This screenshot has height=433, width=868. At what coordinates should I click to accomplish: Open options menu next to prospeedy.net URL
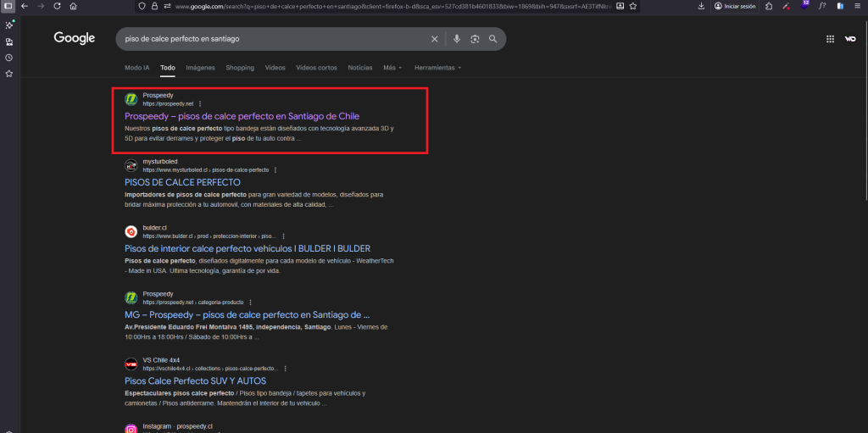200,103
